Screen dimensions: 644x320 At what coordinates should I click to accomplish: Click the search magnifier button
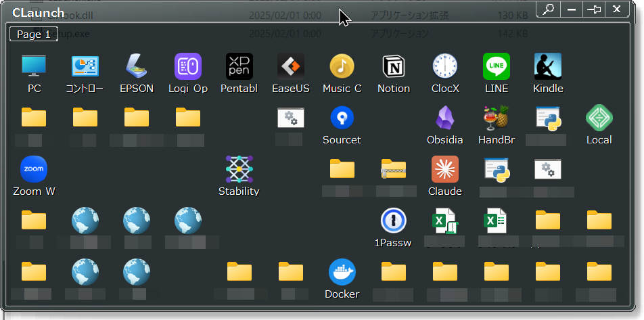click(549, 9)
